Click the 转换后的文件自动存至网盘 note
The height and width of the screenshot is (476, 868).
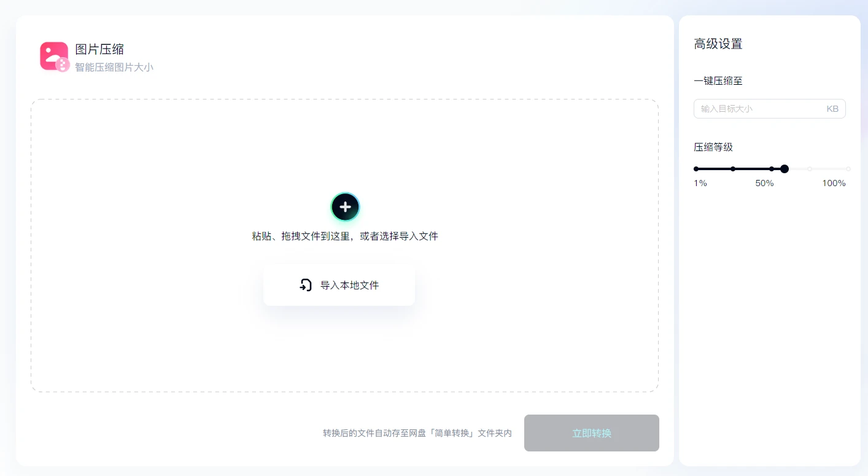[417, 433]
